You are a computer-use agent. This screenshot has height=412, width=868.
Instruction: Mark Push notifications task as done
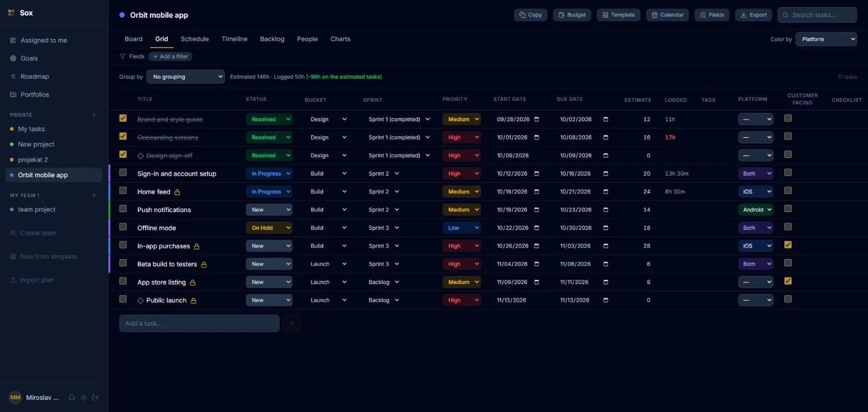point(123,209)
